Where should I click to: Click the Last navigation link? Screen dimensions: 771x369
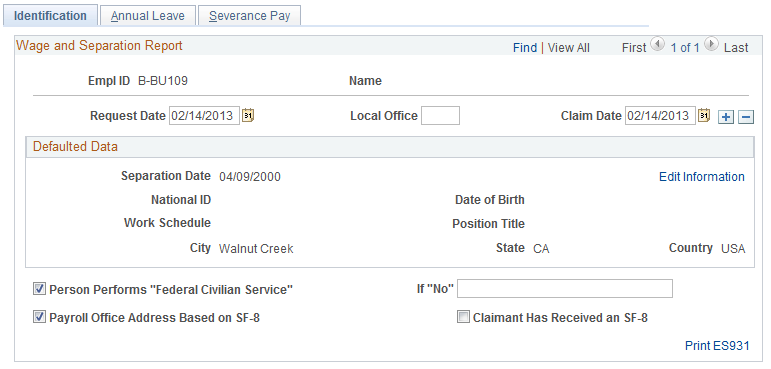click(x=736, y=48)
